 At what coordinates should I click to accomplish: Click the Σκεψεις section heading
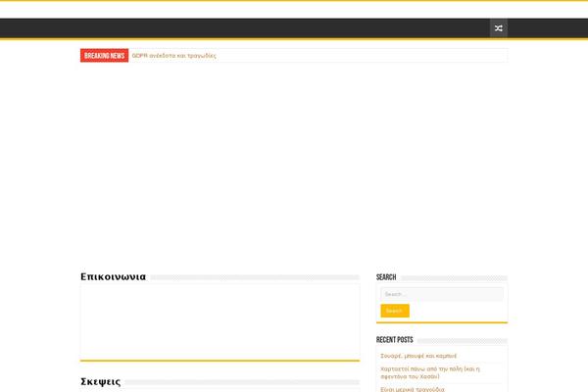[101, 382]
